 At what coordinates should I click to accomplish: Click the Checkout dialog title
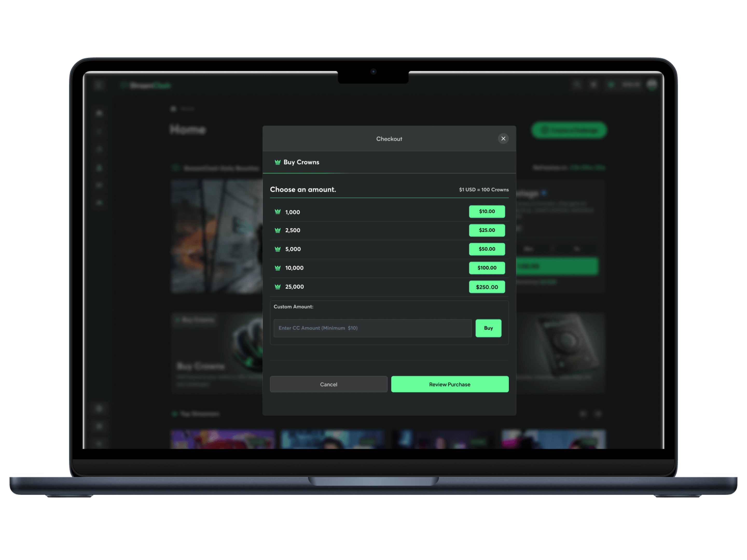tap(389, 139)
